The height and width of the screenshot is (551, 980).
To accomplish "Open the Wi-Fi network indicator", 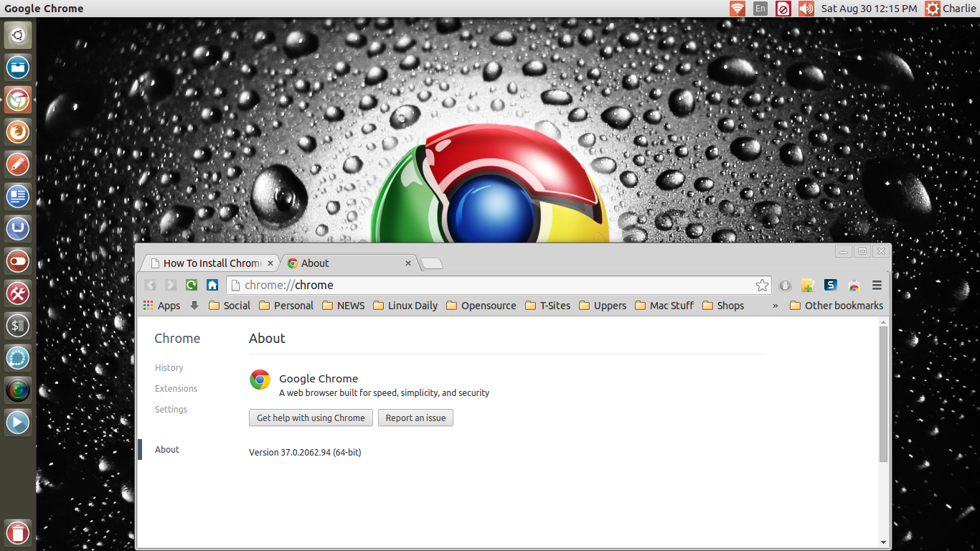I will 738,9.
